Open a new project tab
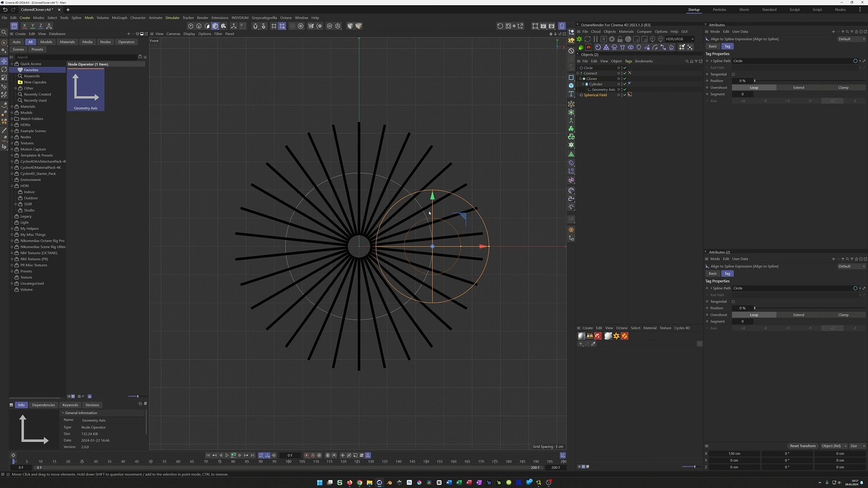This screenshot has width=868, height=488. tap(68, 10)
